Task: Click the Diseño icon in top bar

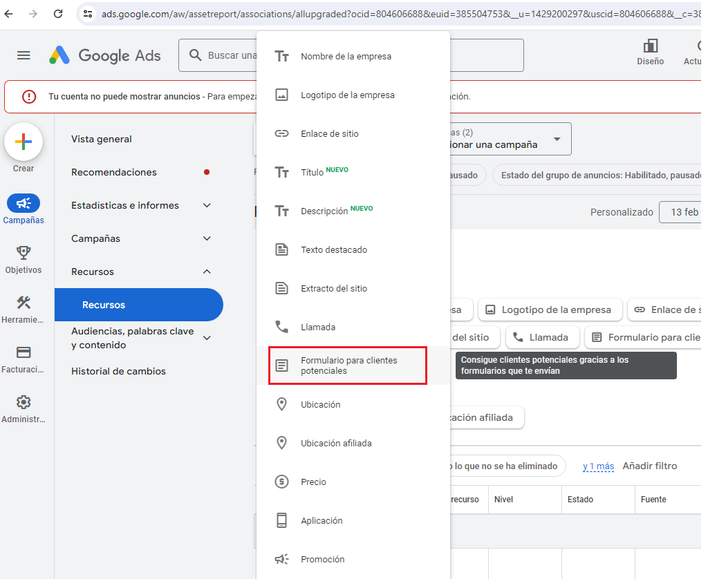Action: coord(650,47)
